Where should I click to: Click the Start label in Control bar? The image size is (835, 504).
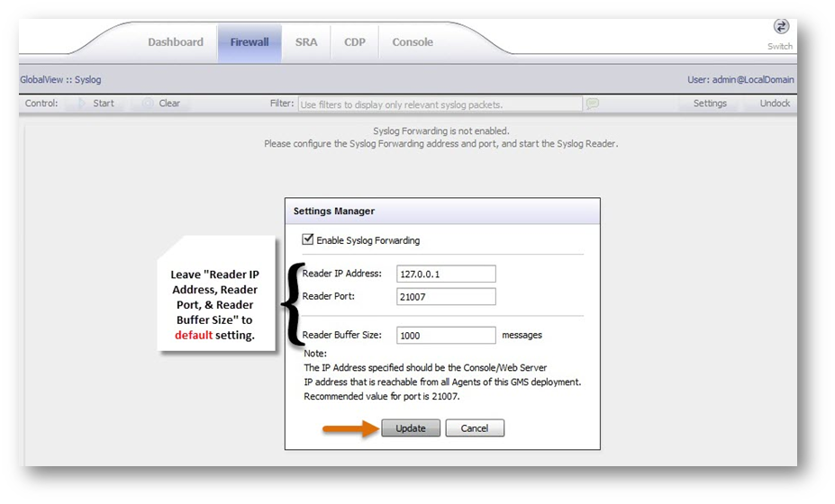(x=104, y=103)
